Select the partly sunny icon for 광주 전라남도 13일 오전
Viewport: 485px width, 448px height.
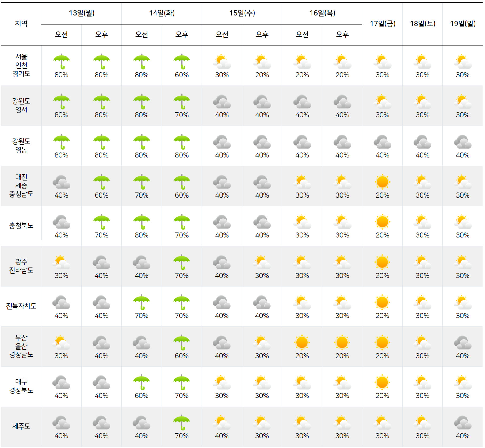click(x=61, y=262)
